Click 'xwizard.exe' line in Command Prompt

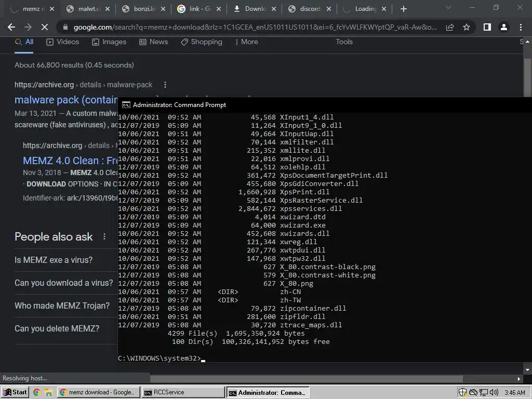(221, 225)
